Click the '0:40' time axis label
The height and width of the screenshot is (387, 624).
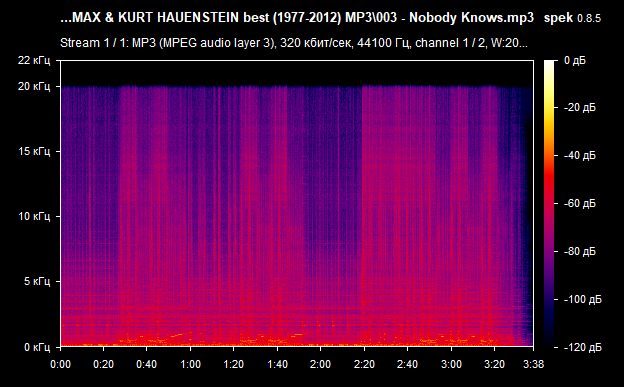(146, 364)
